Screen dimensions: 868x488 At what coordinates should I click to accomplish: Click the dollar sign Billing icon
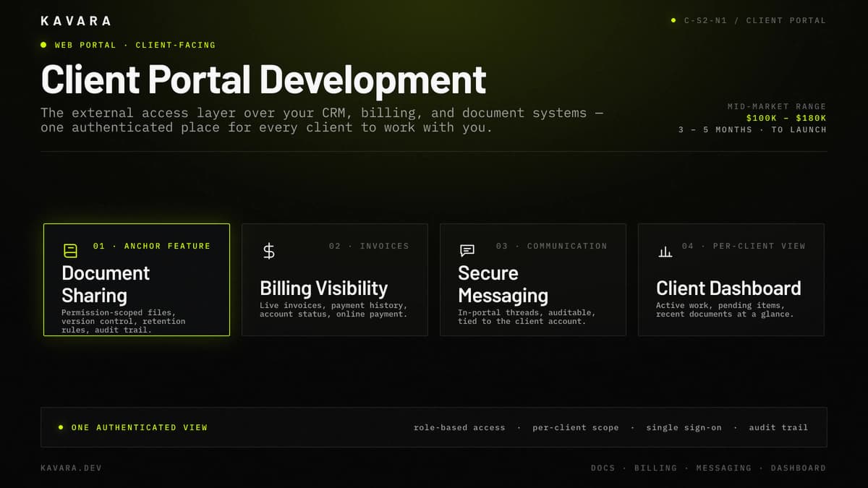pyautogui.click(x=268, y=251)
